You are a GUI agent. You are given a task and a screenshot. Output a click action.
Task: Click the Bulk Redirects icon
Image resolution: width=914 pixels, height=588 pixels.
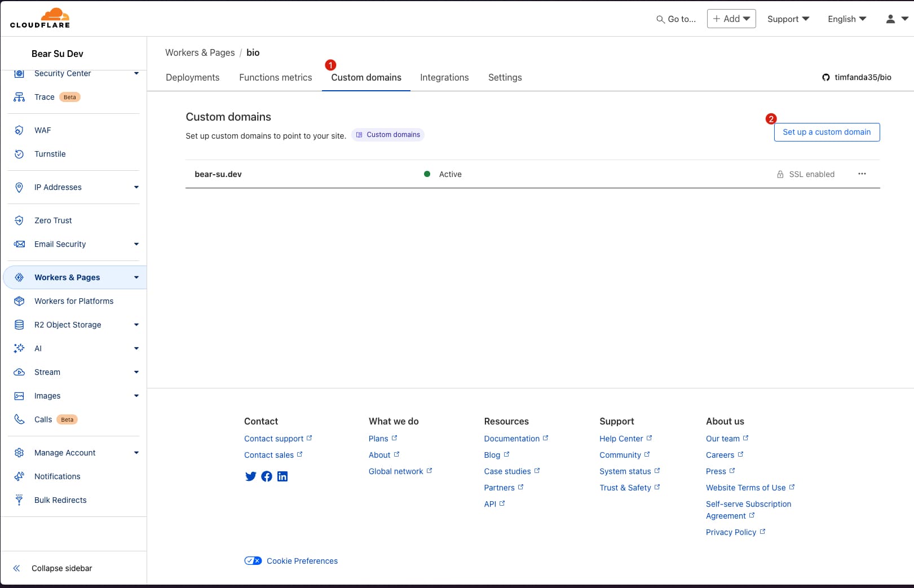coord(19,500)
